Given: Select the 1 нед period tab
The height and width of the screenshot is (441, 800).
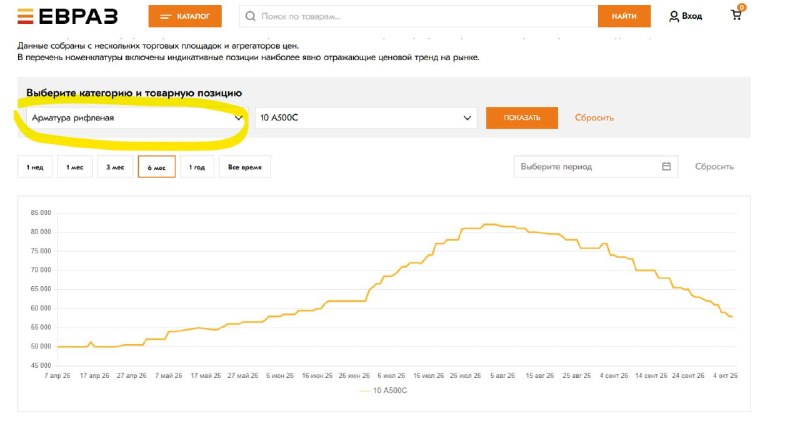Looking at the screenshot, I should tap(35, 167).
